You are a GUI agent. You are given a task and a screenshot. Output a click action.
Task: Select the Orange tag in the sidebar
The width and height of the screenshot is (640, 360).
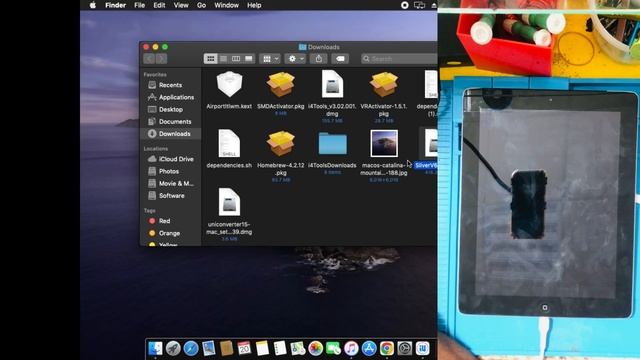tap(170, 233)
